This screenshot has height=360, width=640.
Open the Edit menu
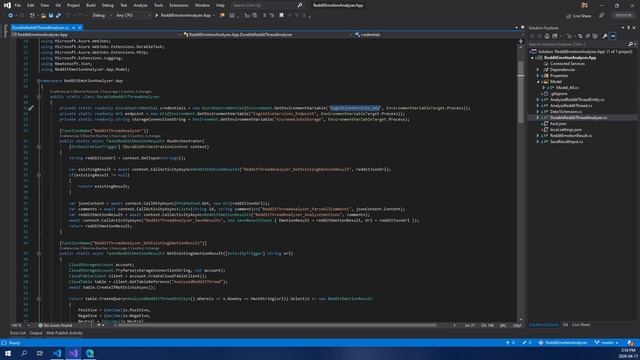31,5
